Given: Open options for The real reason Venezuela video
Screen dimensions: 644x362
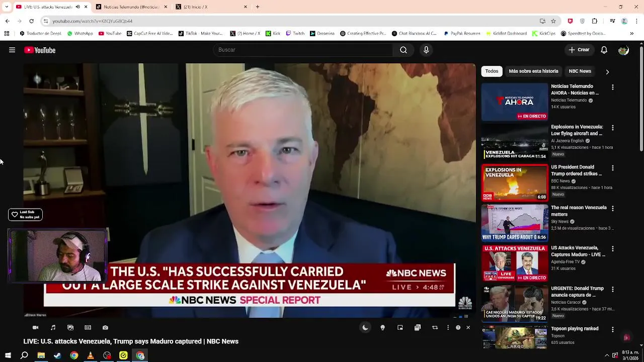Looking at the screenshot, I should [612, 208].
